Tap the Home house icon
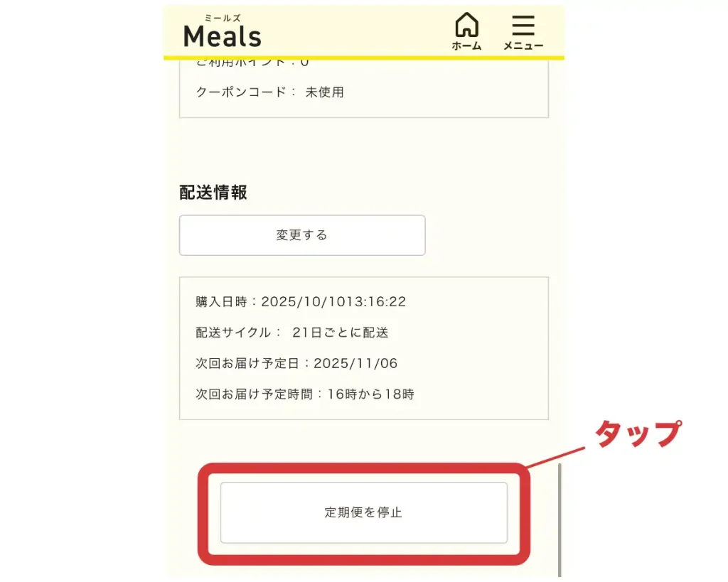This screenshot has width=728, height=582. [x=466, y=25]
